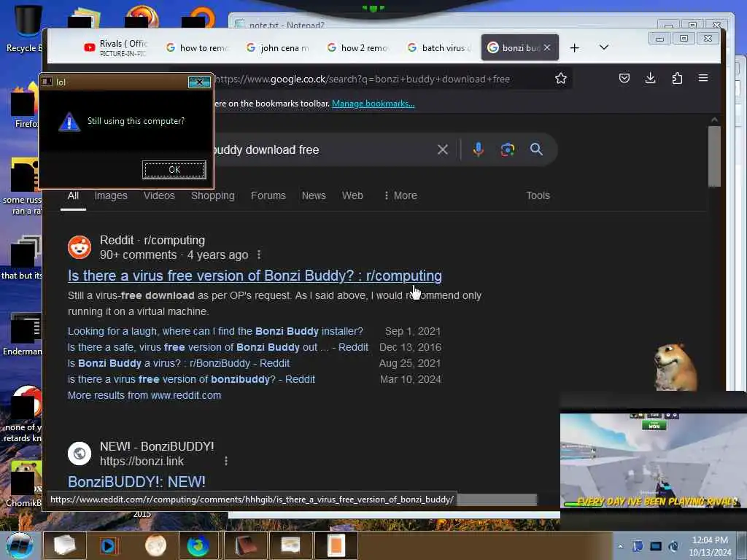
Task: Open the orange document taskbar icon
Action: [x=336, y=545]
